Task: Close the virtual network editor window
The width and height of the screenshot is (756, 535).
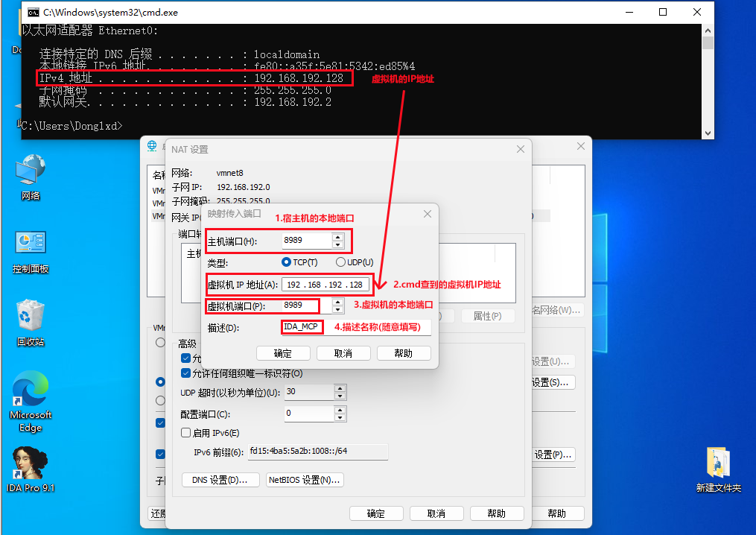Action: (x=580, y=146)
